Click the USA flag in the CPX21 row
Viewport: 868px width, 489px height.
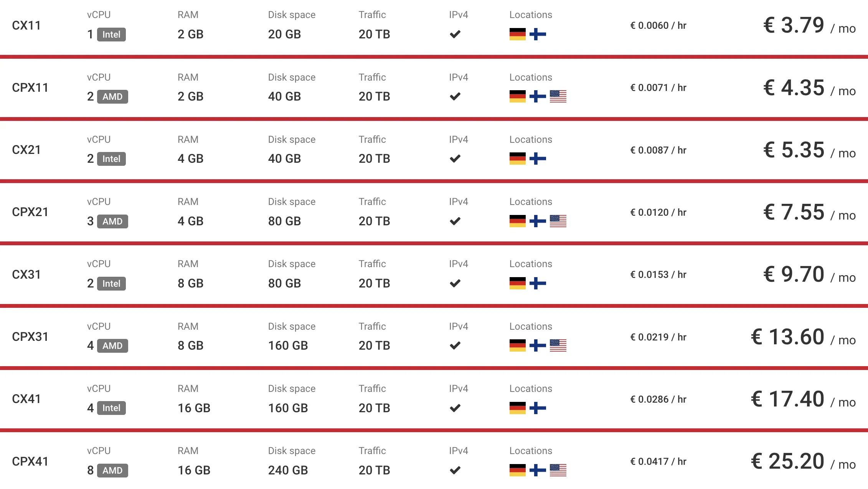click(558, 221)
